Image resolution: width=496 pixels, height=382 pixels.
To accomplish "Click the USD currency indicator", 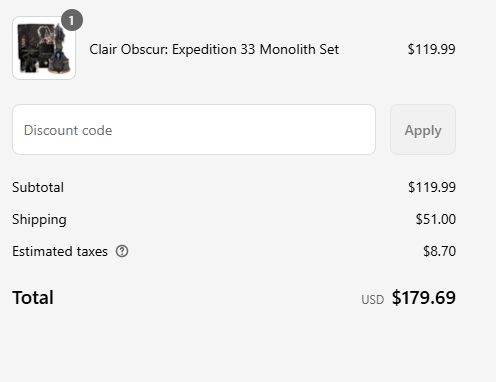I will 372,300.
